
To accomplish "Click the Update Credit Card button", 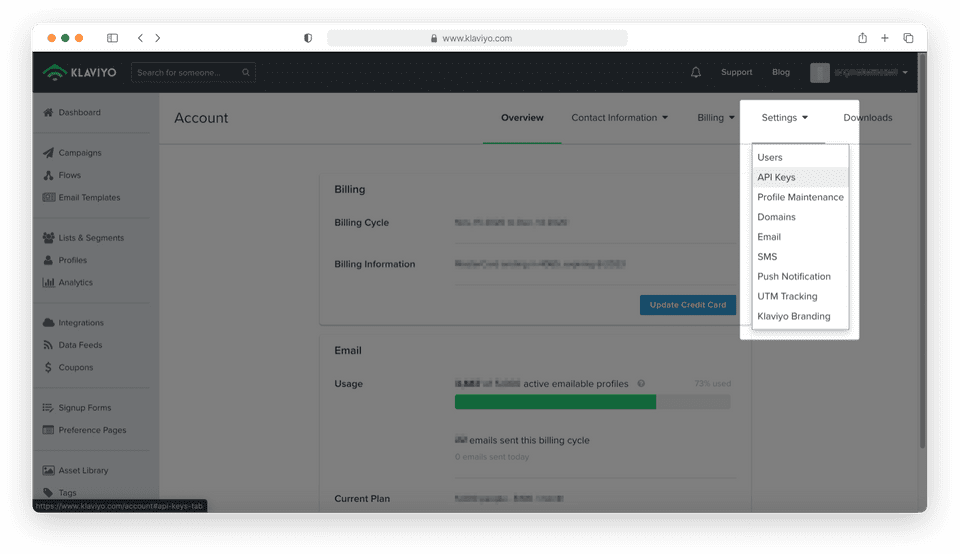I will (x=688, y=305).
